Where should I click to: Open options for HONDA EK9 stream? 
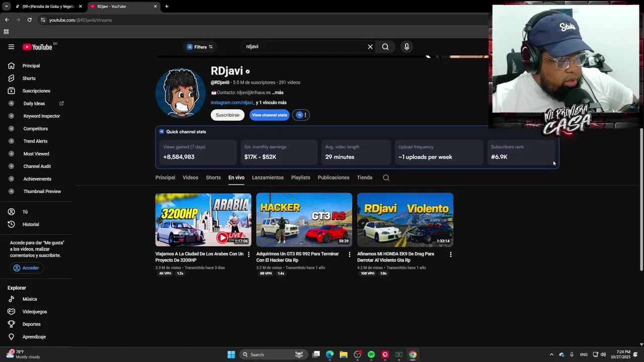[x=450, y=254]
